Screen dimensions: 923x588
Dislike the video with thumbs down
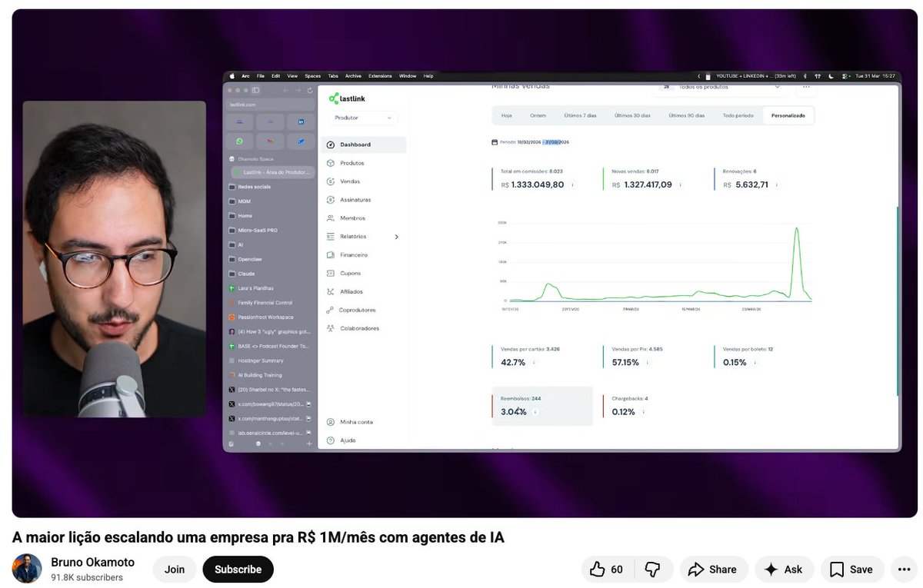coord(652,570)
